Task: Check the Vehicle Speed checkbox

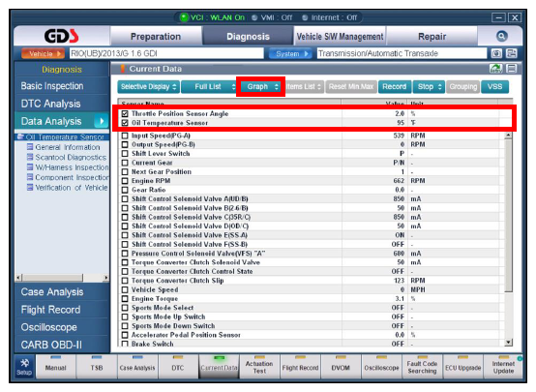Action: coord(125,289)
